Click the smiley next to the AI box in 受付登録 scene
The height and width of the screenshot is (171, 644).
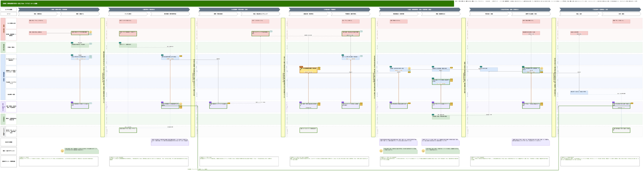coord(181,104)
